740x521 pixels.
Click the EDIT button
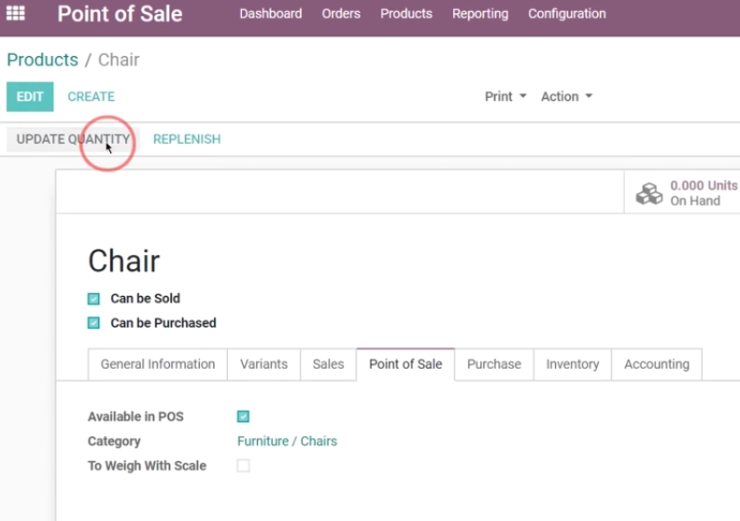[x=30, y=97]
